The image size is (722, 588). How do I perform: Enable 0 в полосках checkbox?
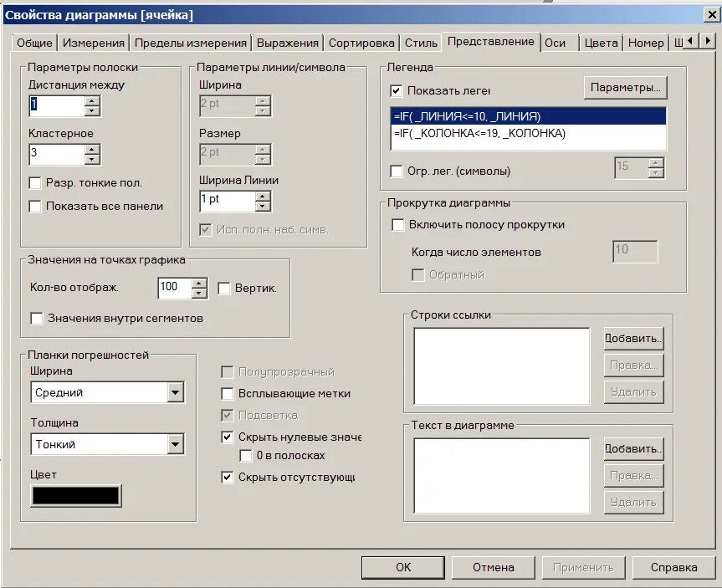coord(246,455)
